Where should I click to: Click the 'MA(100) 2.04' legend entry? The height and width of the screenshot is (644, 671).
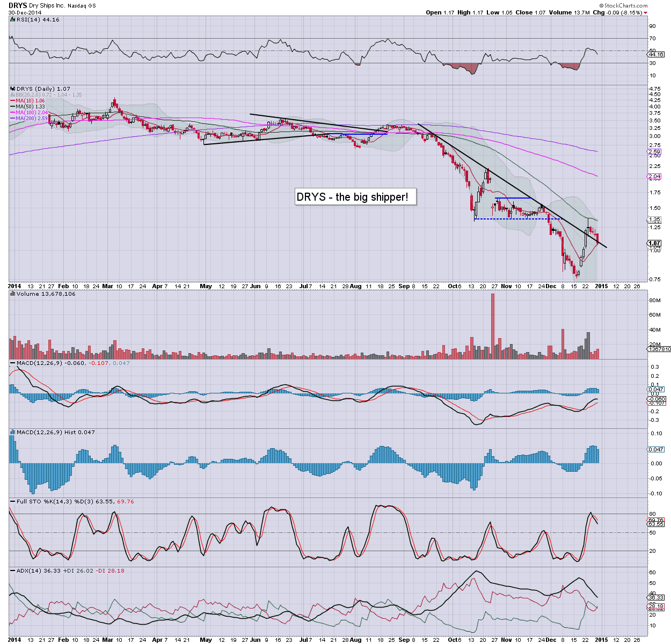(32, 112)
